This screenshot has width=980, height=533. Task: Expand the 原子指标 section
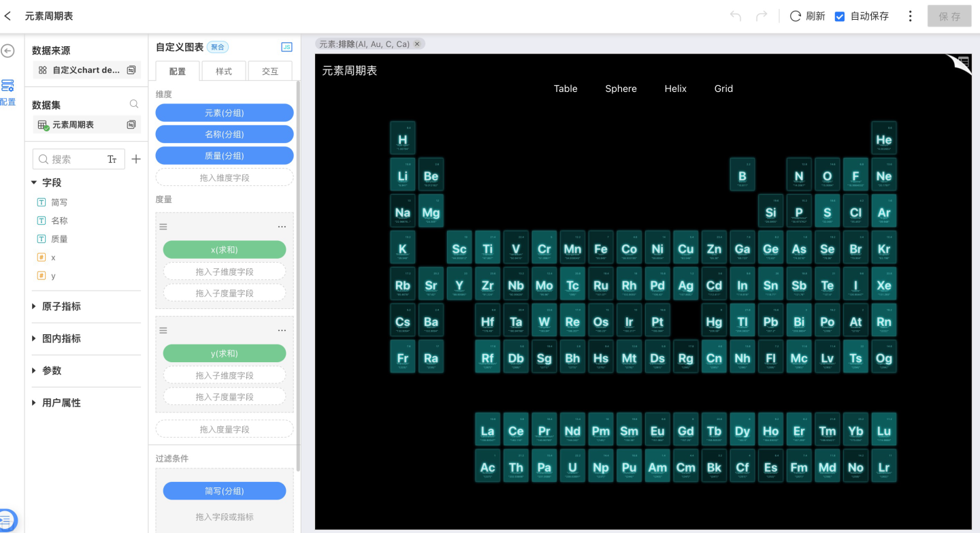pyautogui.click(x=35, y=307)
